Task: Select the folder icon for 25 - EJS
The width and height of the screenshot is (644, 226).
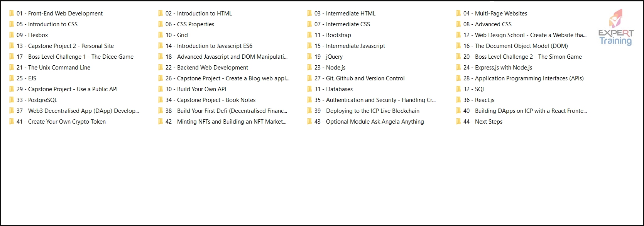Action: click(12, 78)
